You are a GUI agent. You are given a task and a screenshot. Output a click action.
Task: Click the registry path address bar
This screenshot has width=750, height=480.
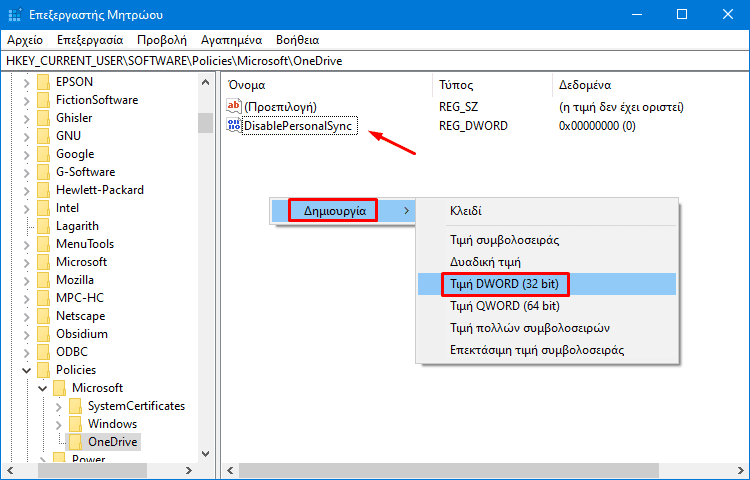pos(375,61)
